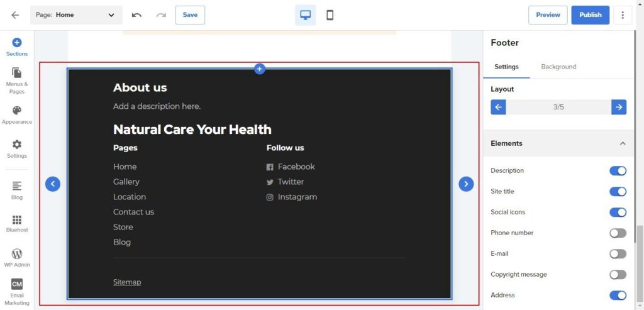The height and width of the screenshot is (310, 644).
Task: Click the Sitemap link in footer
Action: click(x=127, y=282)
